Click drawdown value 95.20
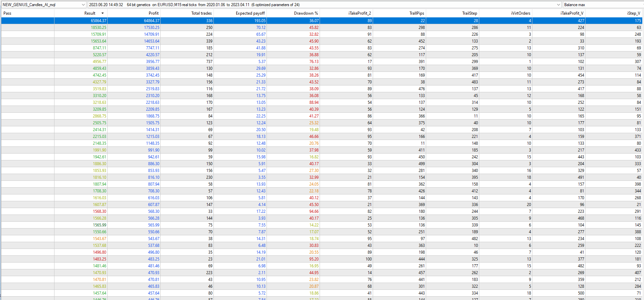The width and height of the screenshot is (644, 300). pyautogui.click(x=314, y=259)
